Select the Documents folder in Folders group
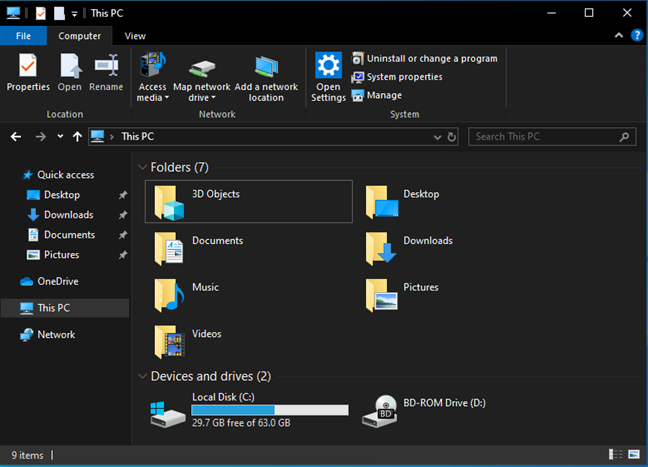 pyautogui.click(x=199, y=248)
